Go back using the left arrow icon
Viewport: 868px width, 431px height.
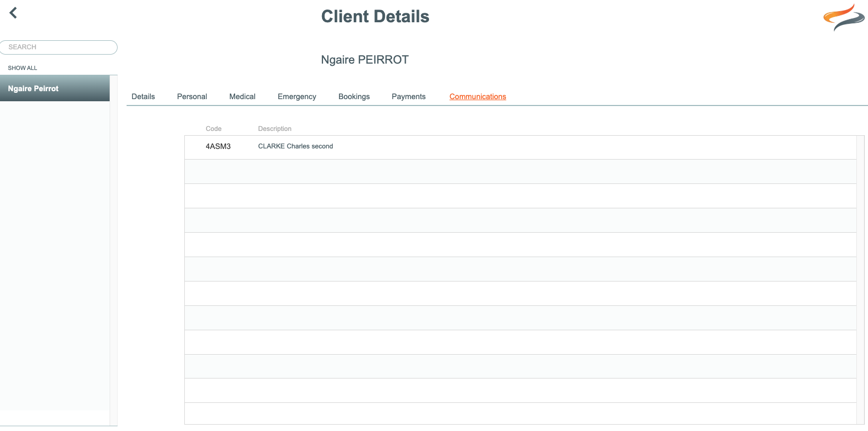click(x=13, y=13)
